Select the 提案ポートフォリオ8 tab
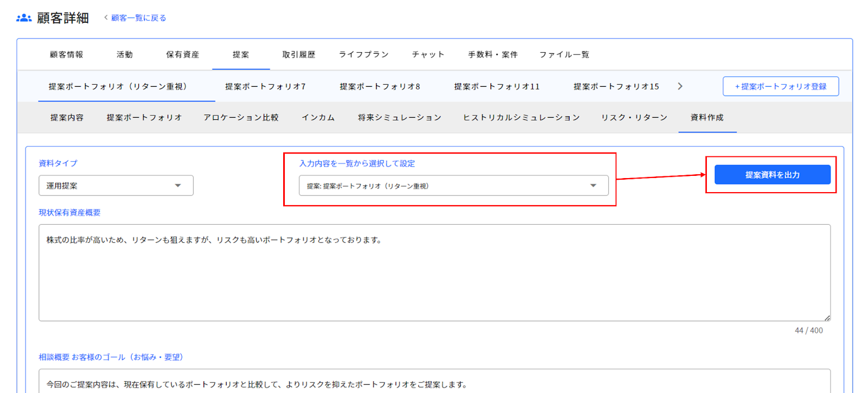Image resolution: width=868 pixels, height=393 pixels. [x=380, y=86]
